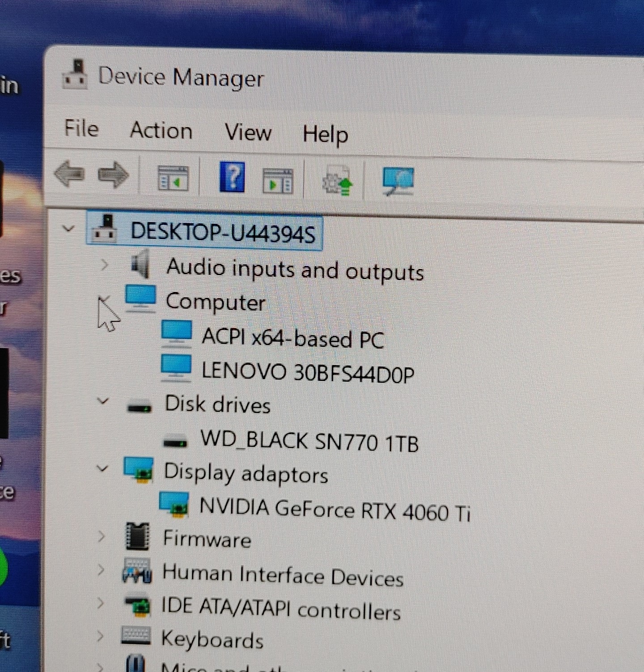Select the Firmware label
This screenshot has width=644, height=672.
[207, 539]
